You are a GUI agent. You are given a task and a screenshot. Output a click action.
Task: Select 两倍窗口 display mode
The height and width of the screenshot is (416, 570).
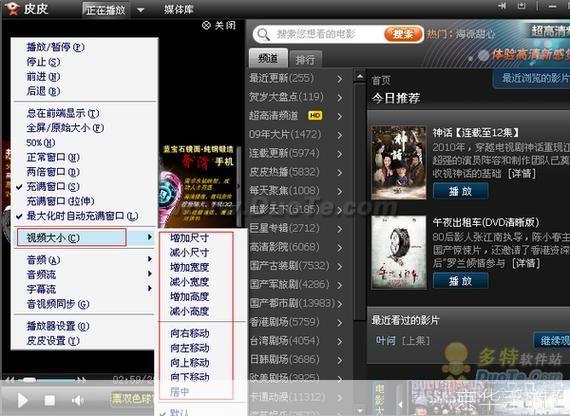click(x=53, y=172)
